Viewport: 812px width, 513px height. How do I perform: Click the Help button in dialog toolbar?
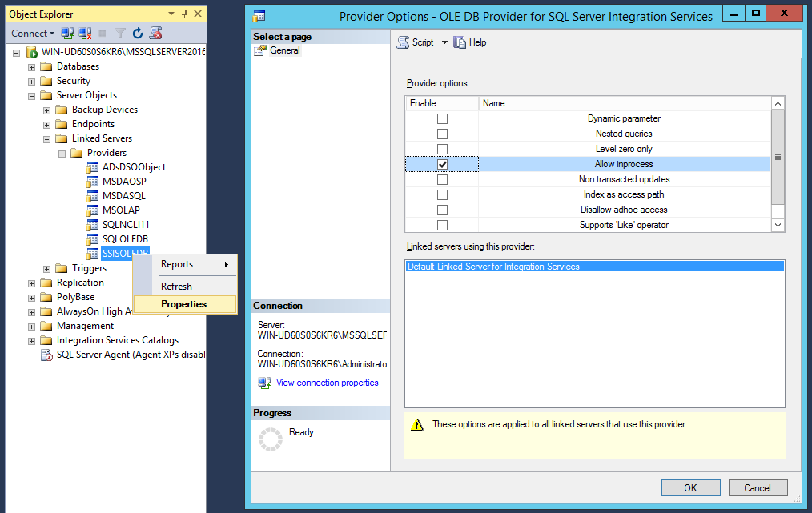pos(470,42)
